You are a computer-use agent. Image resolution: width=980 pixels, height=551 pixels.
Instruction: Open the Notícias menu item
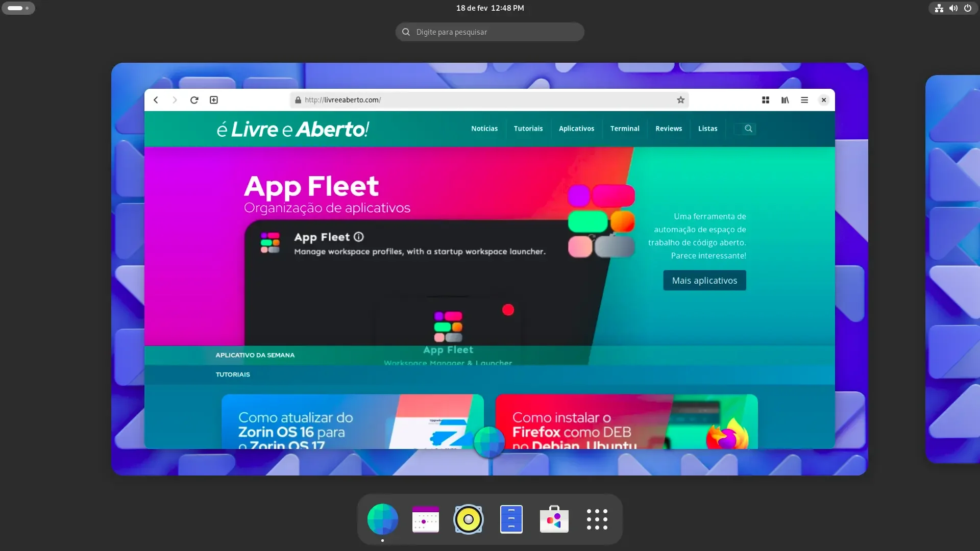(484, 129)
